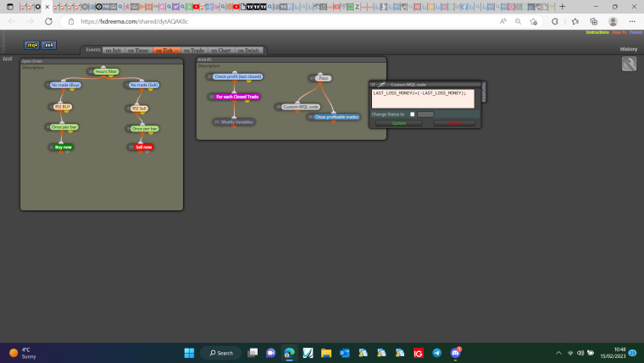Open Telegram on taskbar
The image size is (644, 363).
click(x=436, y=353)
